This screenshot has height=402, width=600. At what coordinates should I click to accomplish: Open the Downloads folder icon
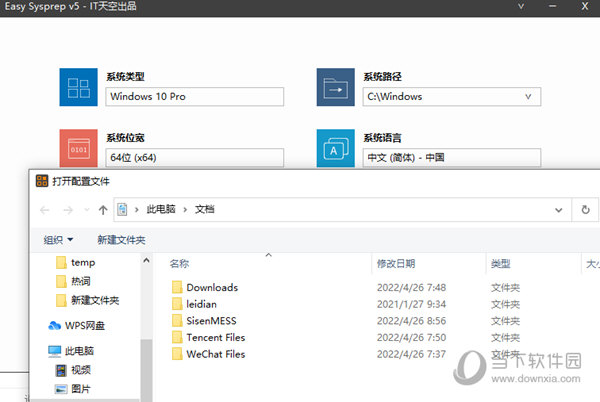(177, 287)
